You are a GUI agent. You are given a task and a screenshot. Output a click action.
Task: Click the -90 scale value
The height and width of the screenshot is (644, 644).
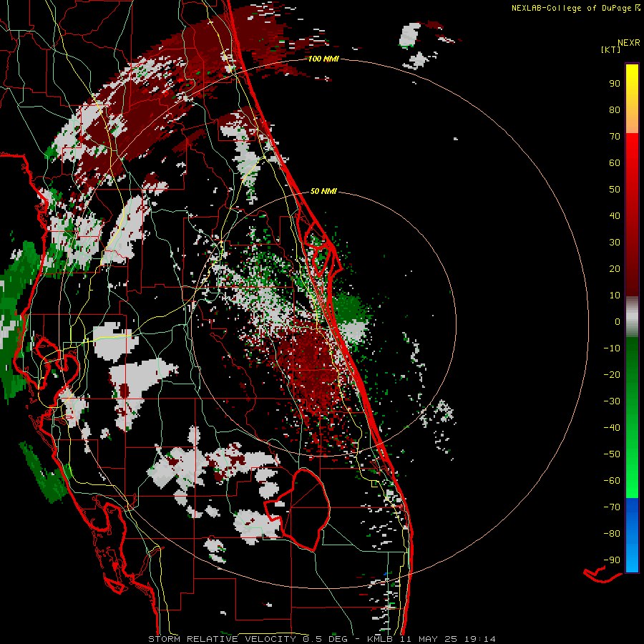click(x=612, y=560)
